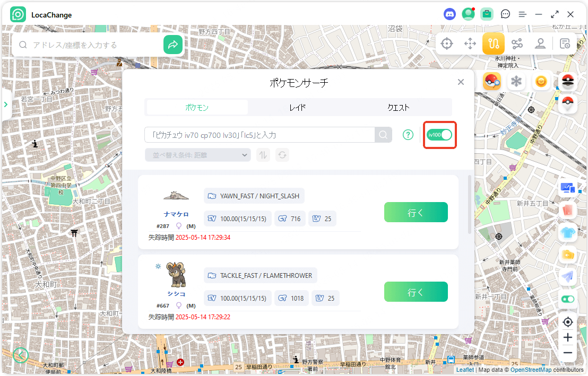Image resolution: width=588 pixels, height=376 pixels.
Task: Open the blue T-shirt icon on sidebar
Action: pos(568,232)
